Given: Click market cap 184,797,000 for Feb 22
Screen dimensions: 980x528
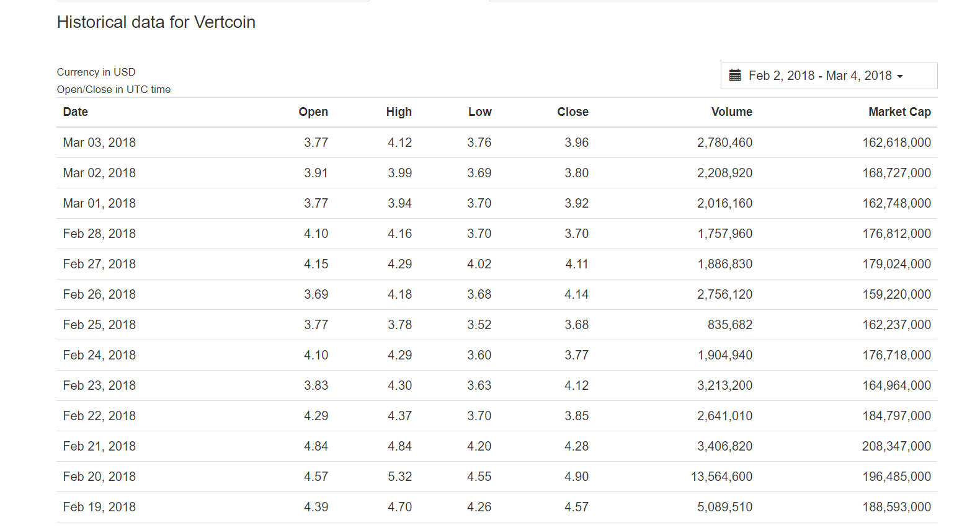Looking at the screenshot, I should (896, 416).
